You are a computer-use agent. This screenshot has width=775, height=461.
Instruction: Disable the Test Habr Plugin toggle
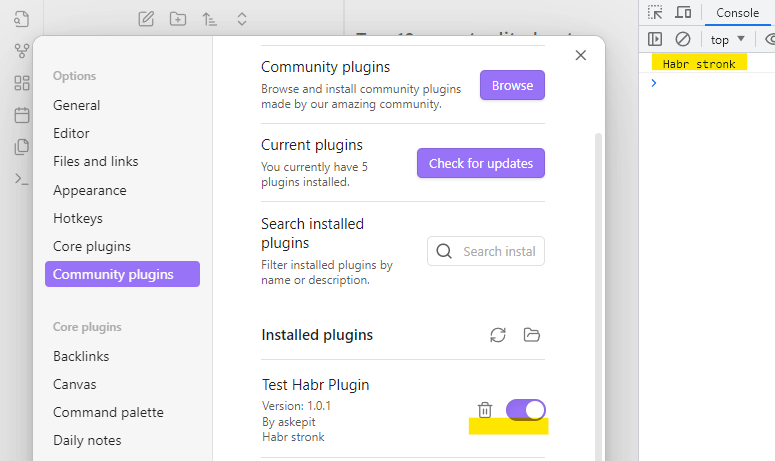click(x=526, y=409)
